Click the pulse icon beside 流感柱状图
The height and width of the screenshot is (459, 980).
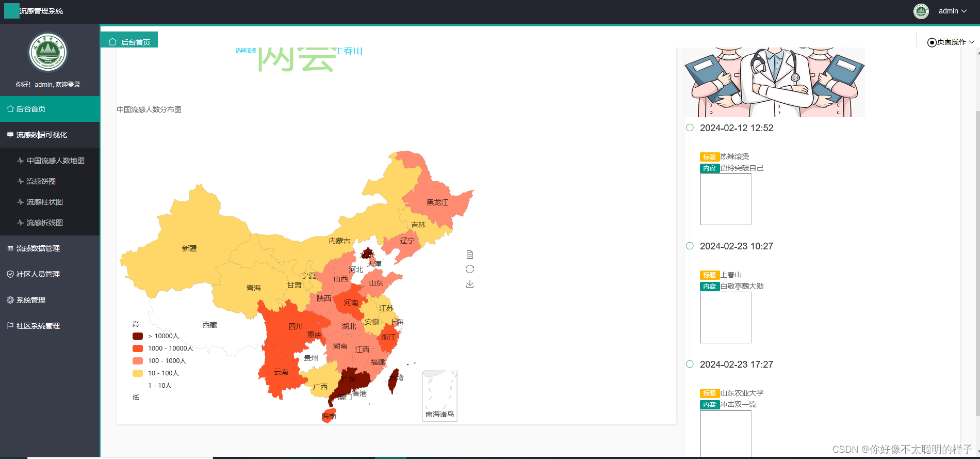(x=20, y=202)
